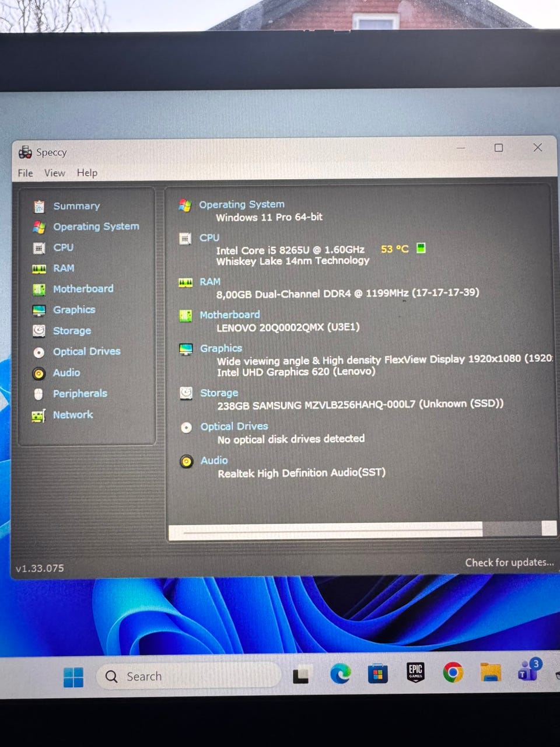Image resolution: width=560 pixels, height=747 pixels.
Task: Select the Peripherals mouse icon in sidebar
Action: pyautogui.click(x=38, y=395)
